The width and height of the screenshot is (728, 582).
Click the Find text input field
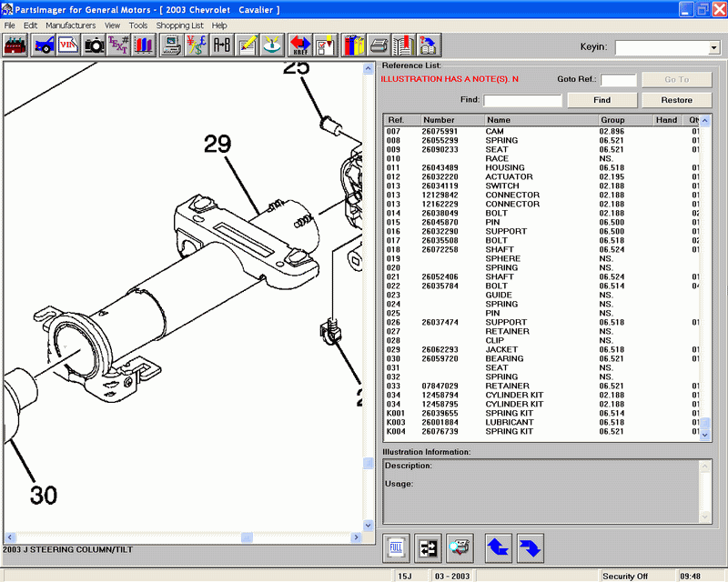pos(522,100)
